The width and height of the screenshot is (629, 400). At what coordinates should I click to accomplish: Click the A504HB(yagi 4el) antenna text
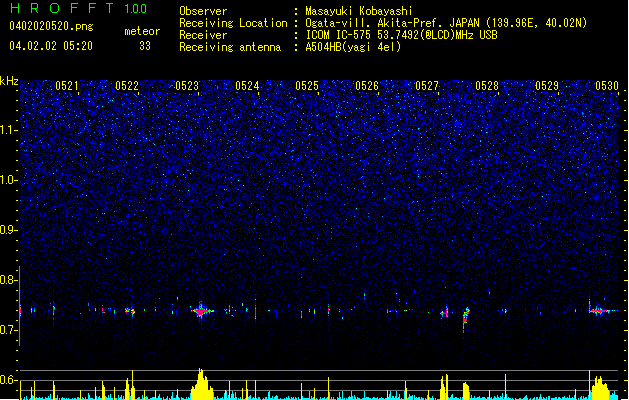[x=353, y=47]
